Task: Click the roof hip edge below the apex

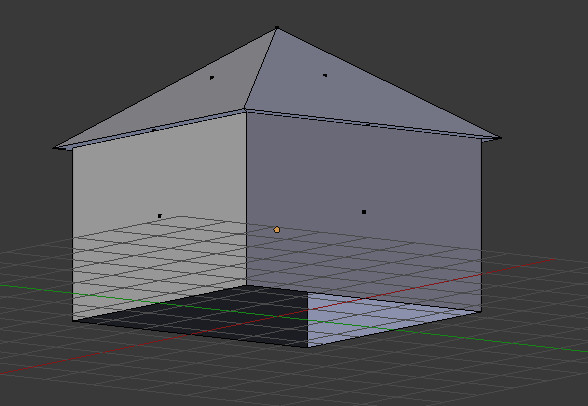Action: [x=261, y=68]
